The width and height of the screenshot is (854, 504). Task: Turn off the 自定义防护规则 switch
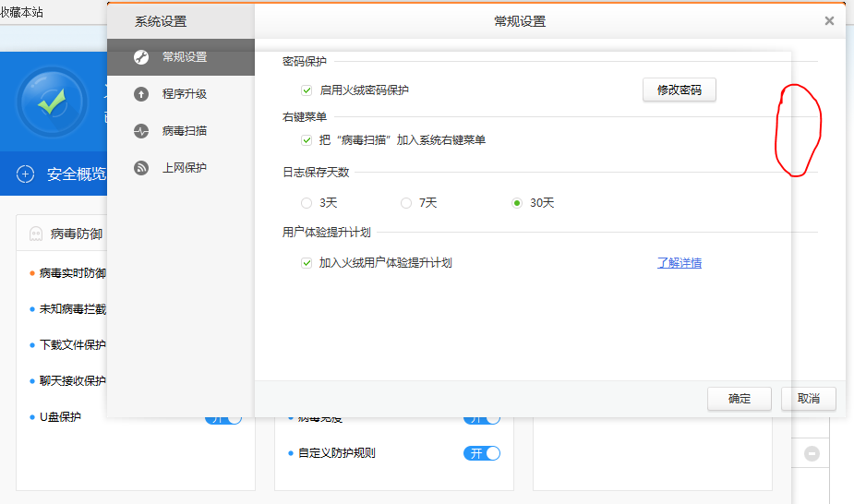point(481,453)
